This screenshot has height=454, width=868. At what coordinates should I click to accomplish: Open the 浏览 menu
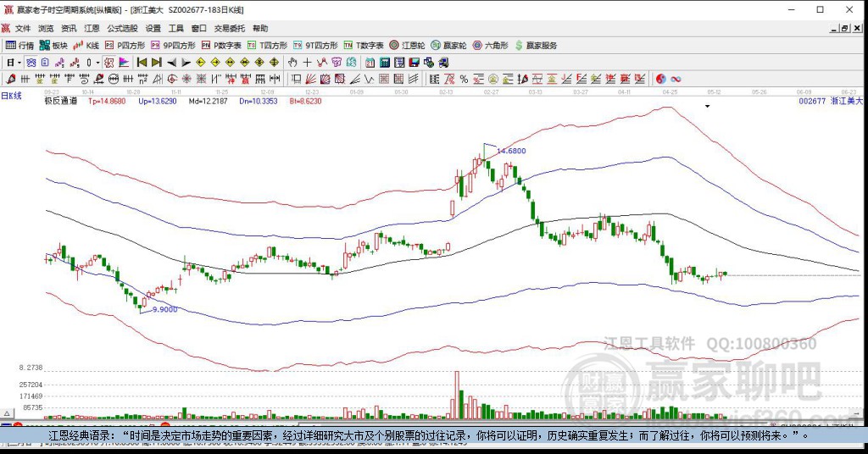tap(46, 28)
